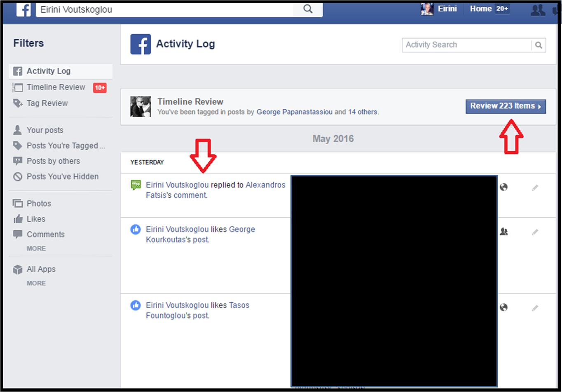Filter by Your posts
Viewport: 562px width, 392px height.
pyautogui.click(x=45, y=130)
